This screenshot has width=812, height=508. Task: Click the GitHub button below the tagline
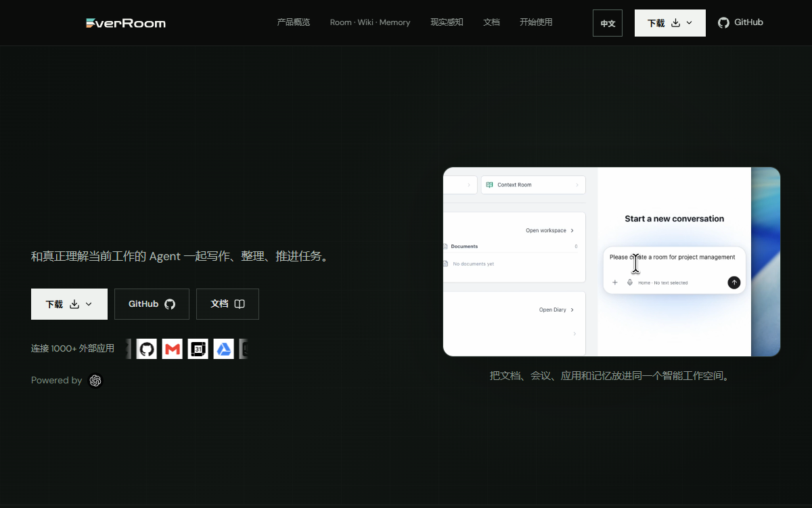click(152, 304)
